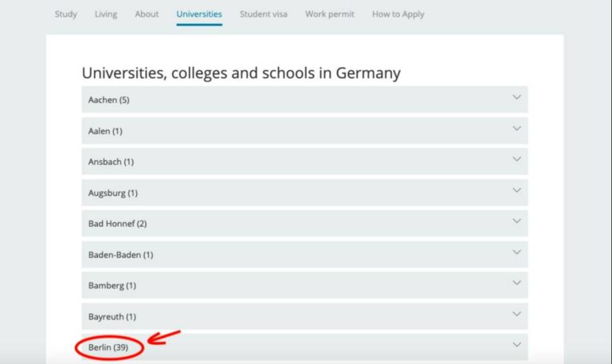Click the chevron arrow on Aachen row
The image size is (612, 364).
tap(516, 97)
